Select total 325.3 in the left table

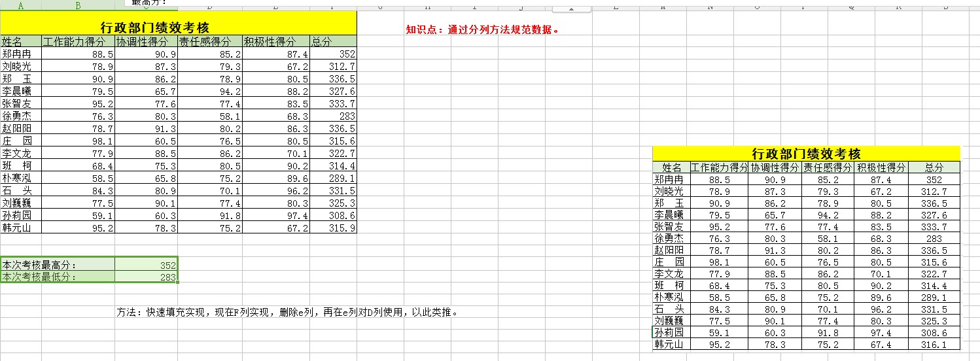(x=334, y=203)
